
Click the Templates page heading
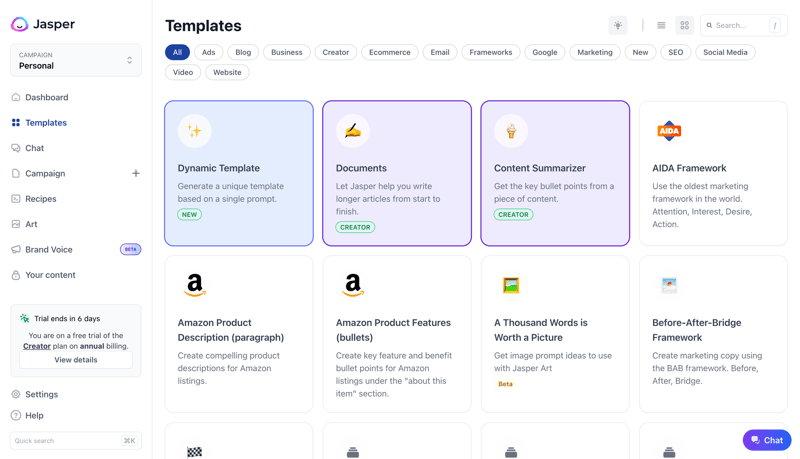(x=203, y=26)
